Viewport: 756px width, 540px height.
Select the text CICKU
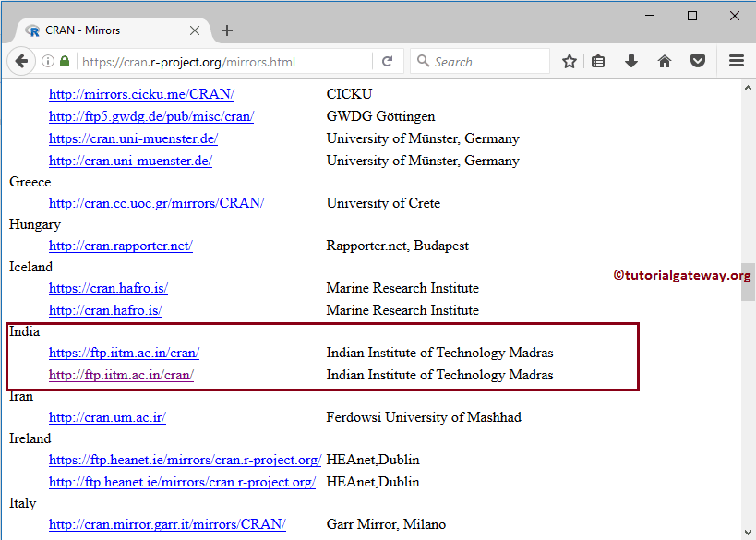349,94
